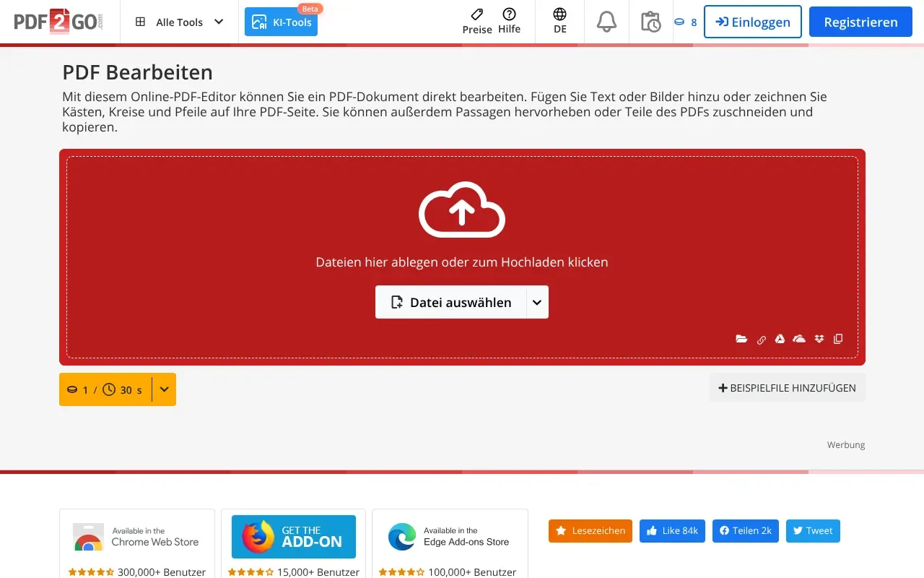Expand the credits and time cost dropdown

click(x=165, y=389)
